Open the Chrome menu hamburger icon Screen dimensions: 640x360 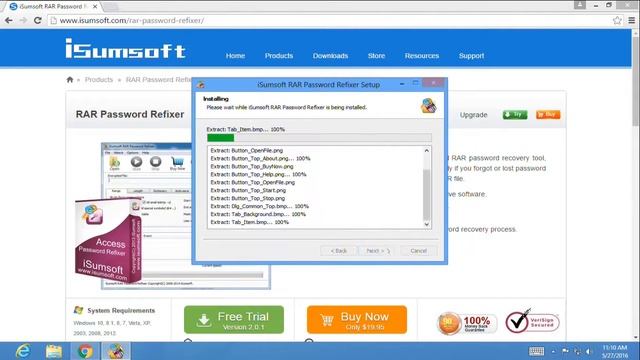tap(631, 20)
